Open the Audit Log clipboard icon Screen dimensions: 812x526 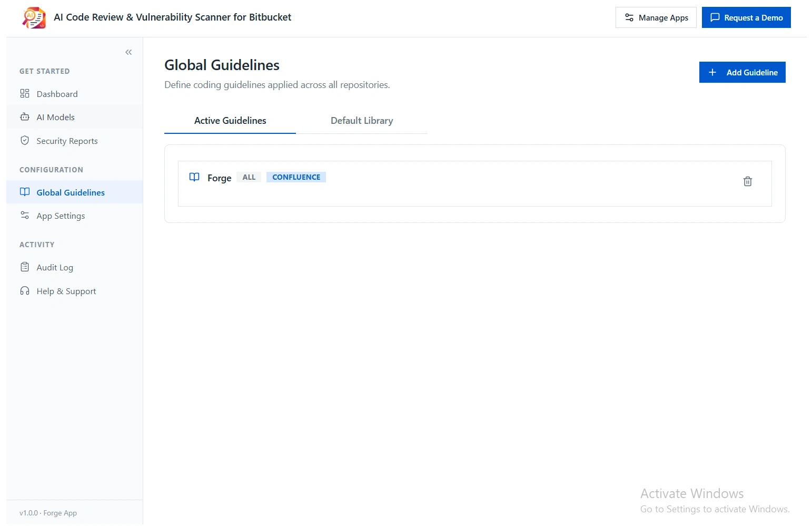(25, 267)
